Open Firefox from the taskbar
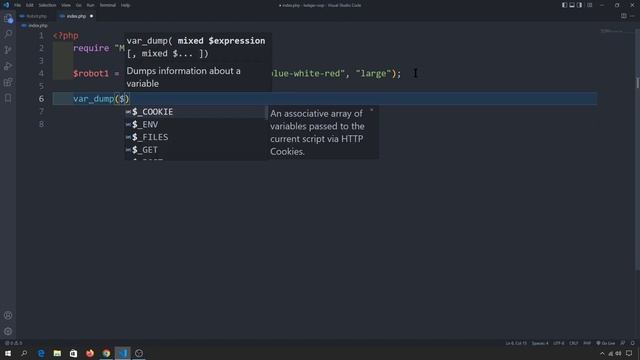The image size is (640, 360). point(90,353)
